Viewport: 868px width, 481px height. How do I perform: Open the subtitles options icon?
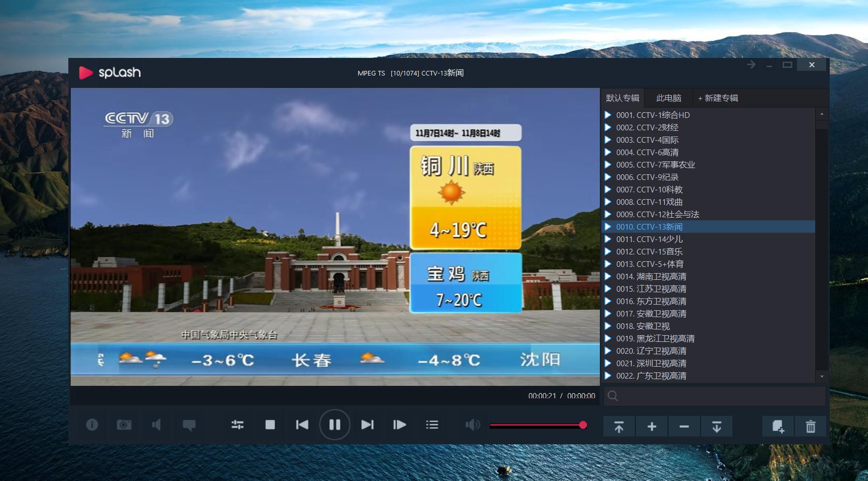click(190, 425)
